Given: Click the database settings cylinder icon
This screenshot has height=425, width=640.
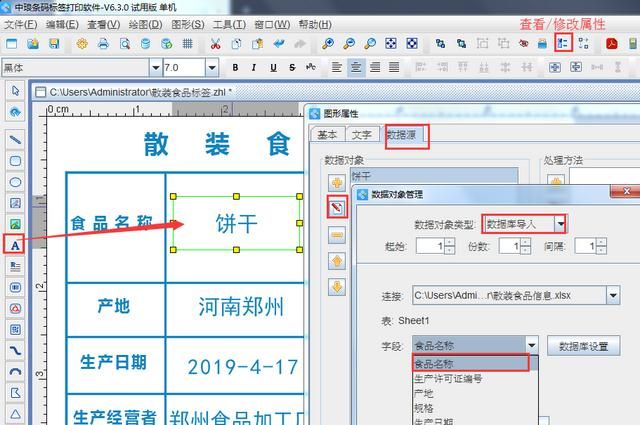Looking at the screenshot, I should (145, 43).
